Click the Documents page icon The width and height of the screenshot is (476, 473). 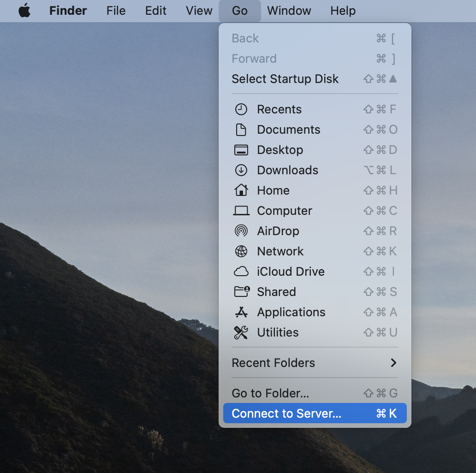(x=241, y=130)
